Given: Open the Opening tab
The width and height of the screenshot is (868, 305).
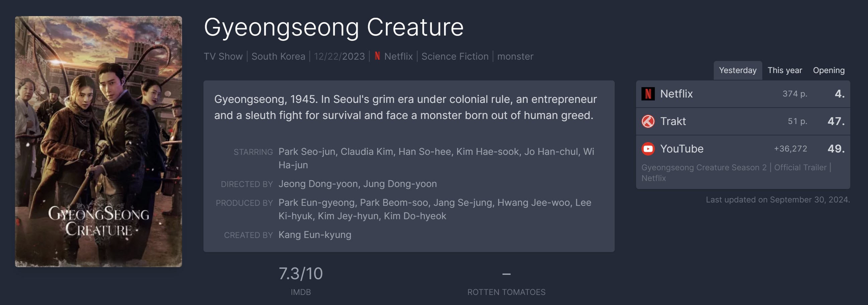Looking at the screenshot, I should coord(828,70).
